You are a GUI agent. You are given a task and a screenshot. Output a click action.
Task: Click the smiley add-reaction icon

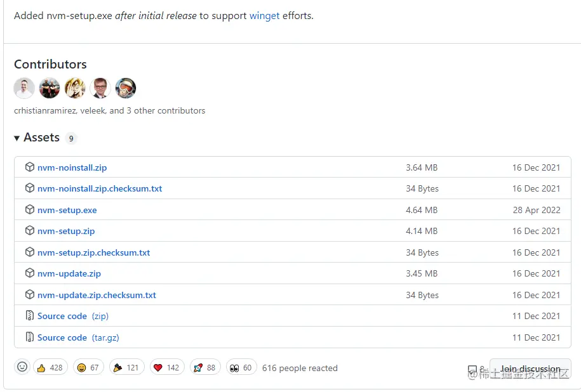[x=22, y=367]
